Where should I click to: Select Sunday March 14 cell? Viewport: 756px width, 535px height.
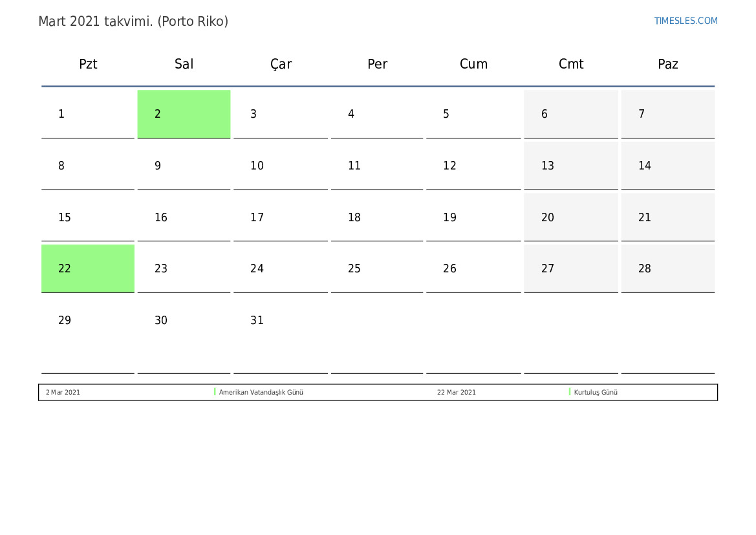coord(668,166)
